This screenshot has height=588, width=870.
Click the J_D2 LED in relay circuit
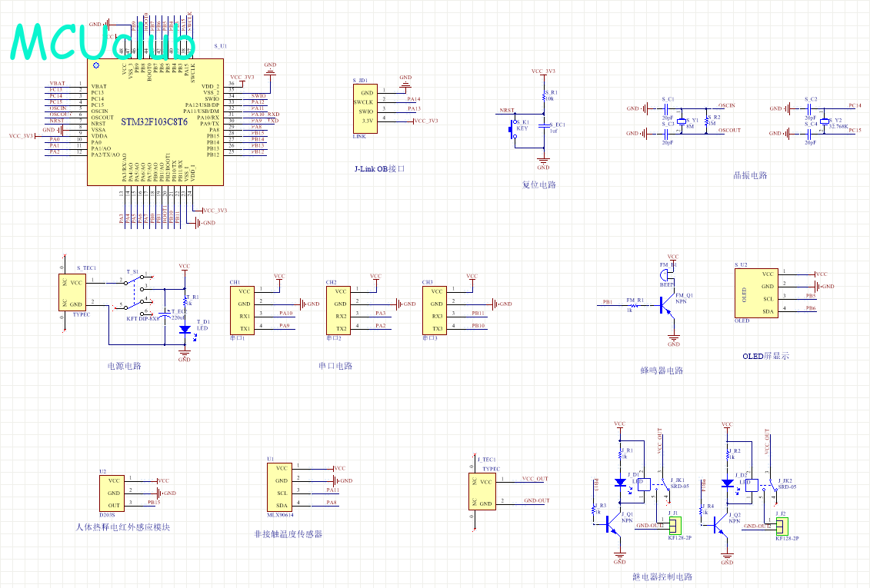click(728, 483)
